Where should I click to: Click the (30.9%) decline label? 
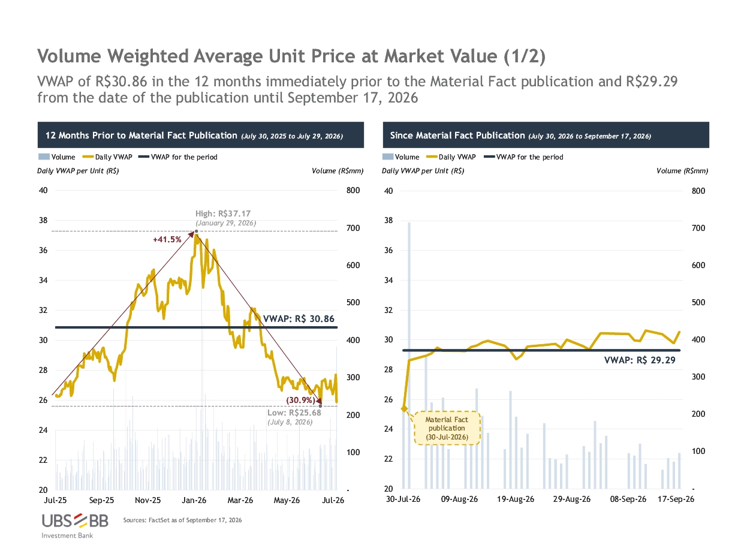[300, 400]
